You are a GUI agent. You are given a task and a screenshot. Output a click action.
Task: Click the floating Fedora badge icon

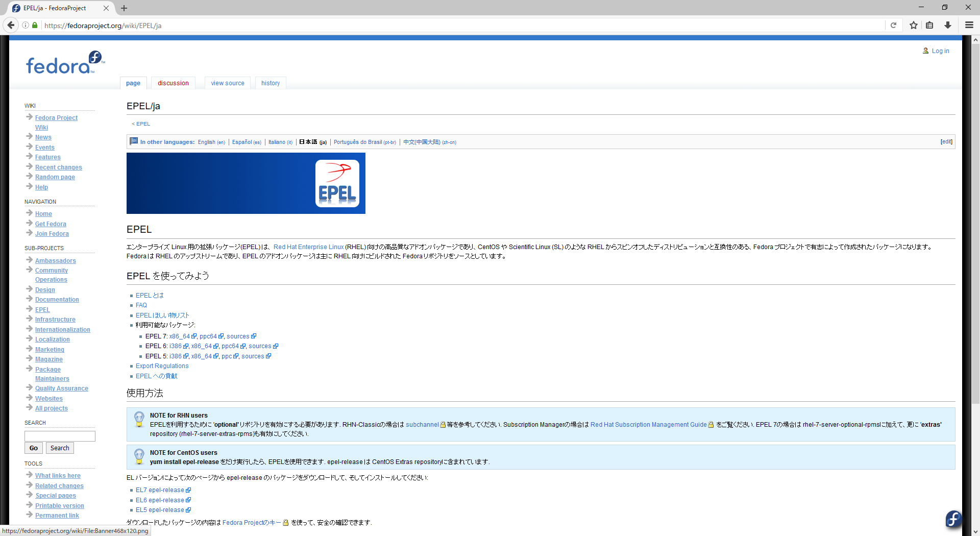(x=953, y=519)
